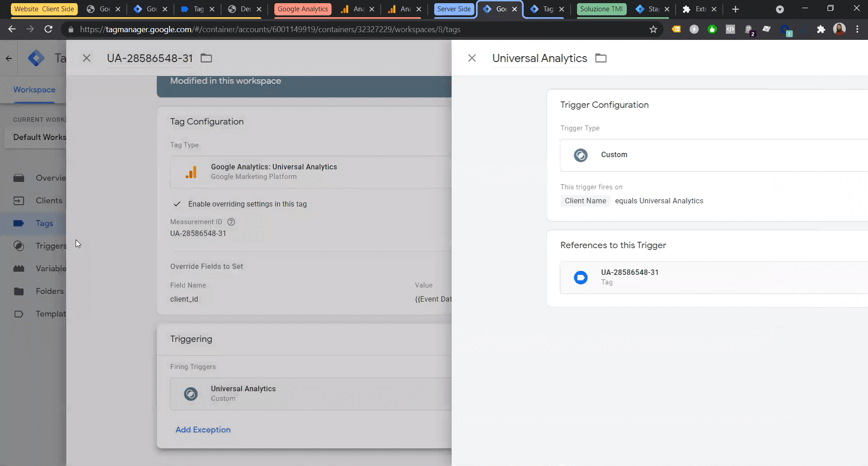Open a new browser tab
Viewport: 868px width, 466px height.
click(x=735, y=9)
